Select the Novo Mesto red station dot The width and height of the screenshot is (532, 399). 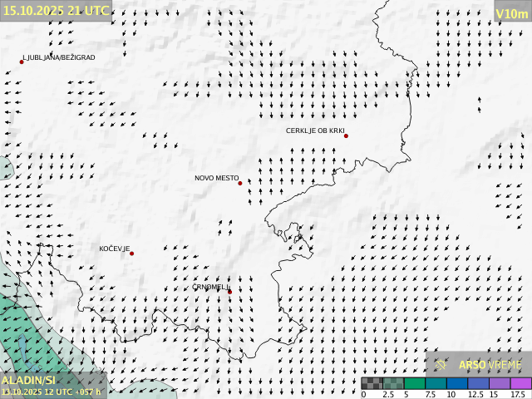click(x=240, y=183)
